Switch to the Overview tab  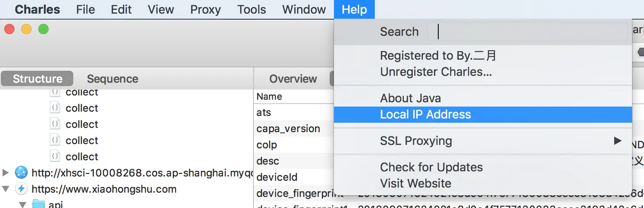293,79
